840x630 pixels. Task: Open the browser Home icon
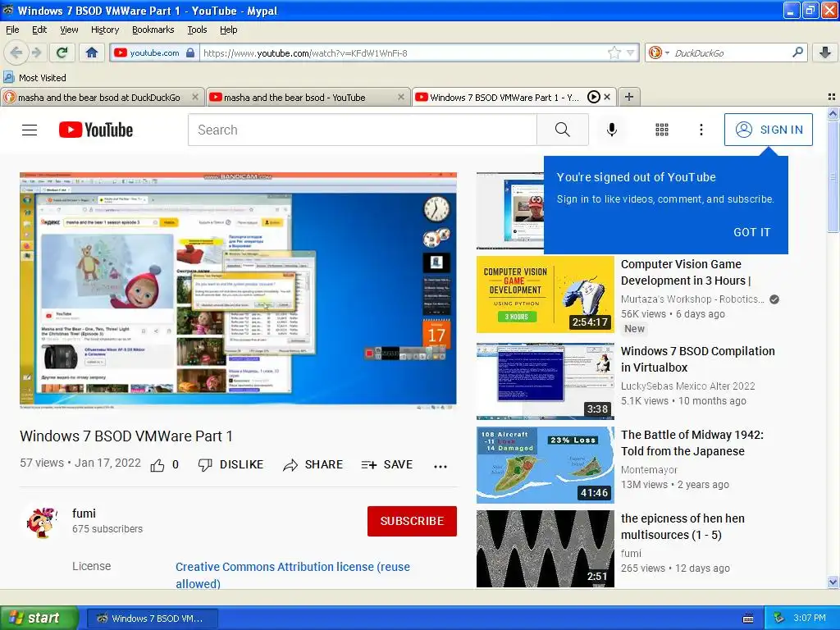92,52
